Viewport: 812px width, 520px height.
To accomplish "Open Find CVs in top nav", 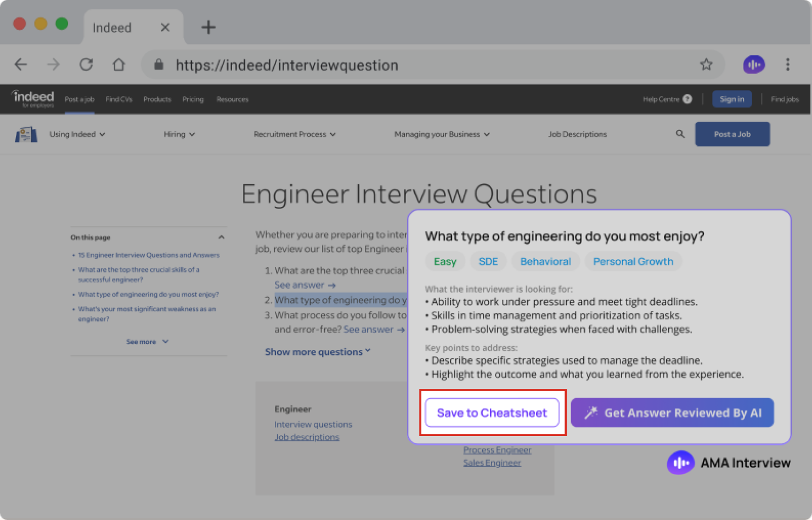I will [x=119, y=99].
